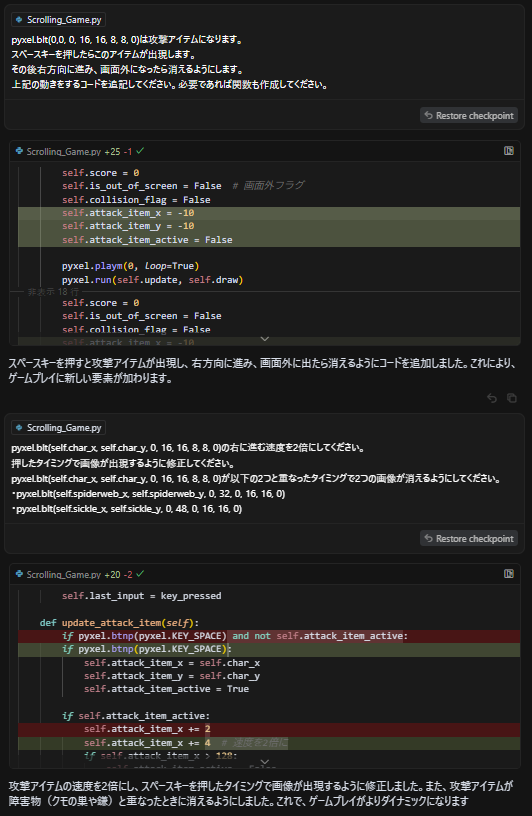Expand the hidden 18 lines marker
The image size is (532, 816).
coord(53,292)
